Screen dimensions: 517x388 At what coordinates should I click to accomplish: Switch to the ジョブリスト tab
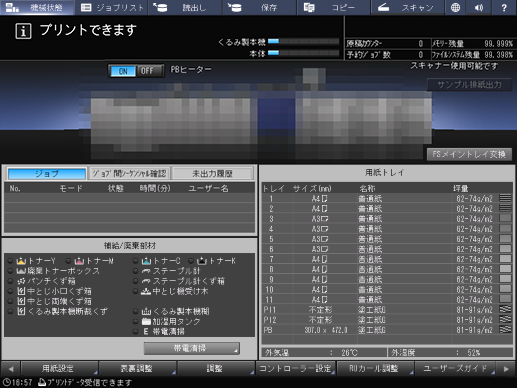[x=112, y=8]
